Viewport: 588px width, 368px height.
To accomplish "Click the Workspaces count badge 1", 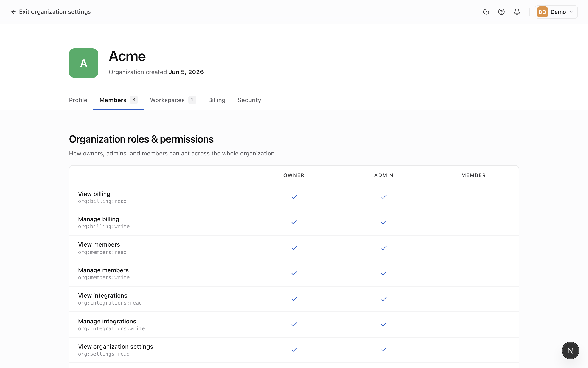I will [192, 100].
